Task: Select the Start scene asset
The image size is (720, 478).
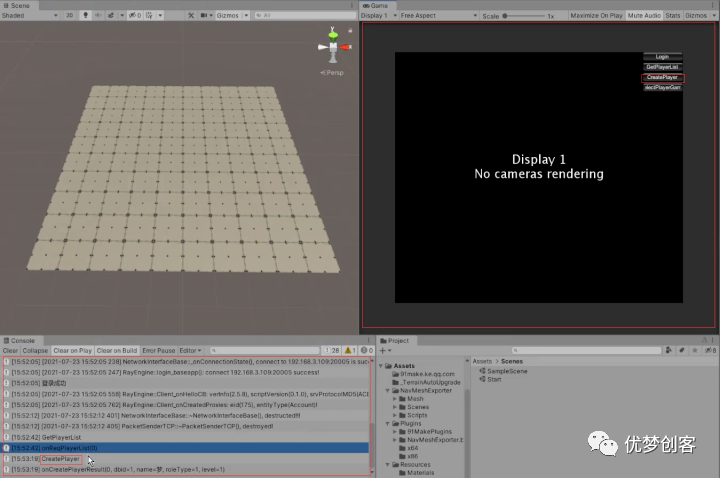Action: (x=490, y=379)
